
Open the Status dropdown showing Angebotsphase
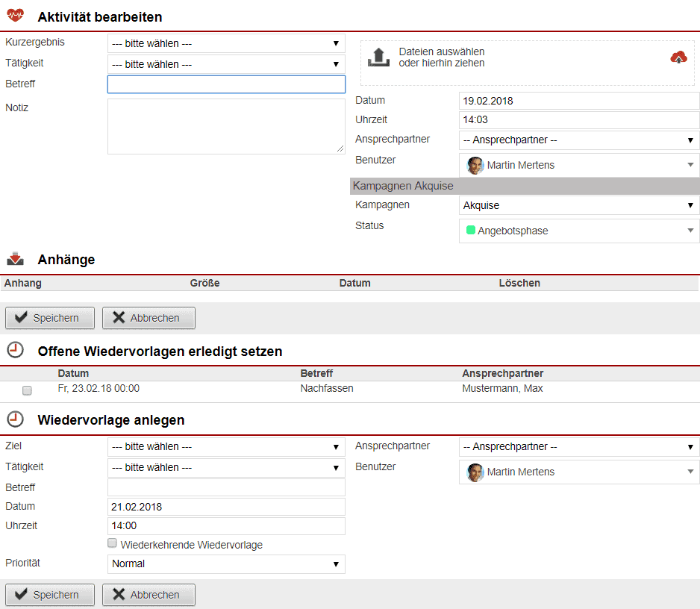[x=578, y=231]
